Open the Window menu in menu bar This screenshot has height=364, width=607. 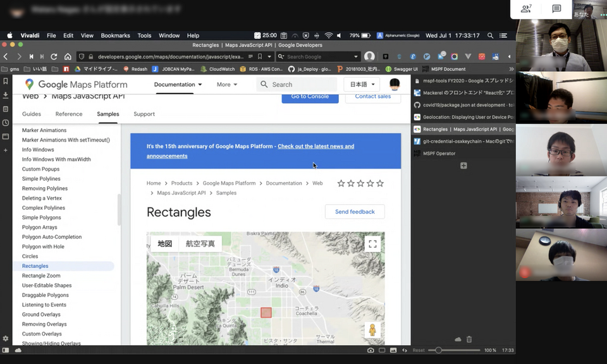(169, 35)
